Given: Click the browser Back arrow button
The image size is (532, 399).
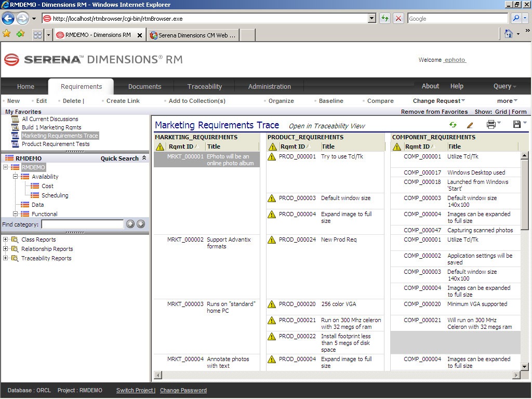Looking at the screenshot, I should click(x=8, y=18).
